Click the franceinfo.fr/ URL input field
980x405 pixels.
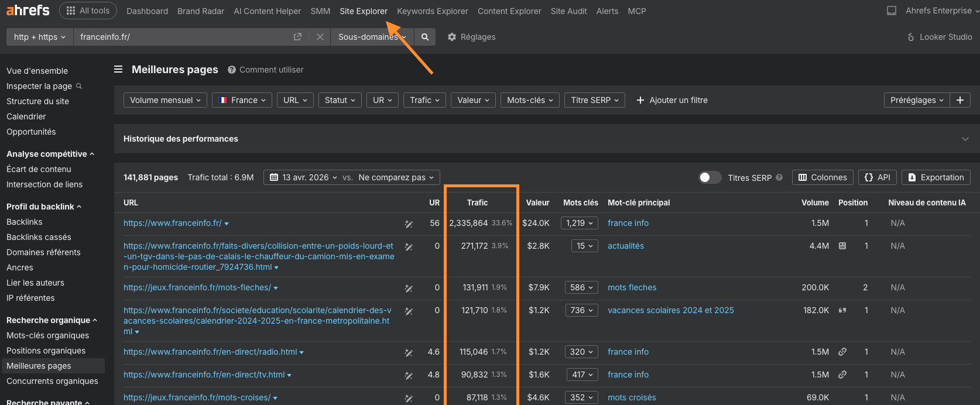click(183, 37)
